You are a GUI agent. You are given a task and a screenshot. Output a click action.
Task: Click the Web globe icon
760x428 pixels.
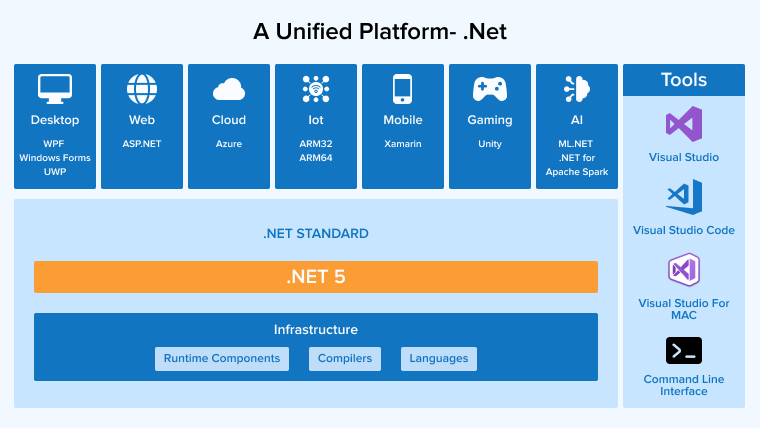(x=142, y=89)
